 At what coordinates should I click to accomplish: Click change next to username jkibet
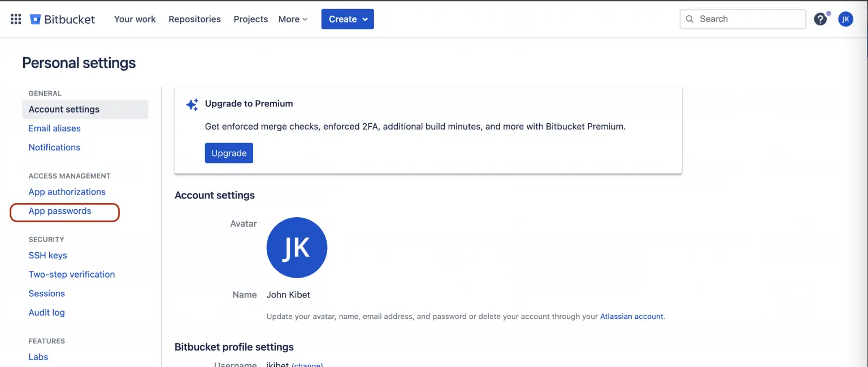pos(307,365)
